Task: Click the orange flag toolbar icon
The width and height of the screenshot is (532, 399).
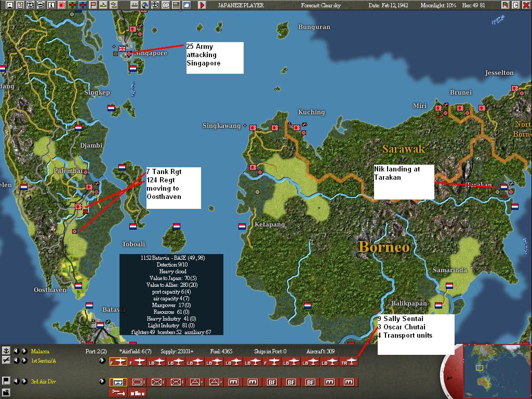Action: [x=93, y=5]
